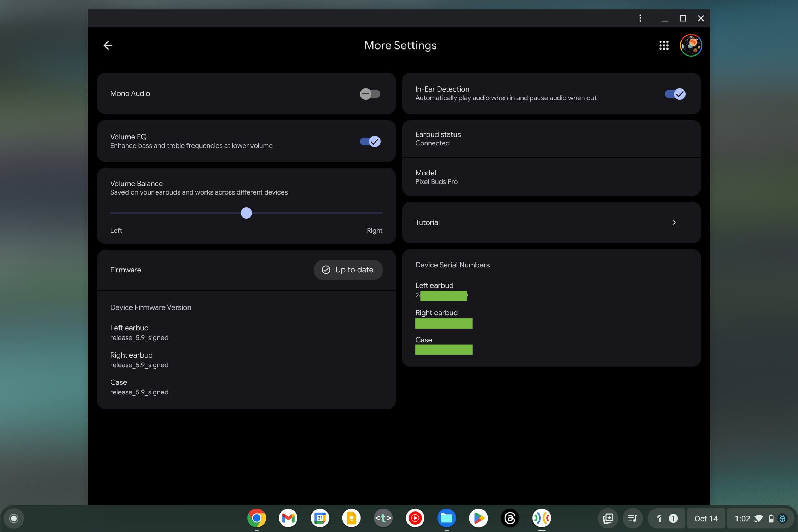The image size is (798, 532).
Task: Open the three-dot window menu
Action: [640, 18]
